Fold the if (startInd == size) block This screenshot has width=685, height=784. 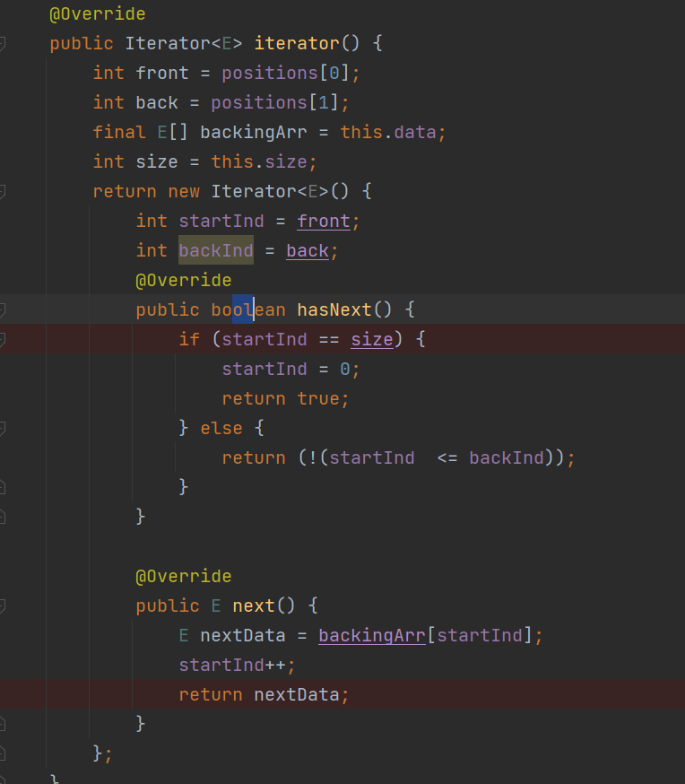(3, 339)
